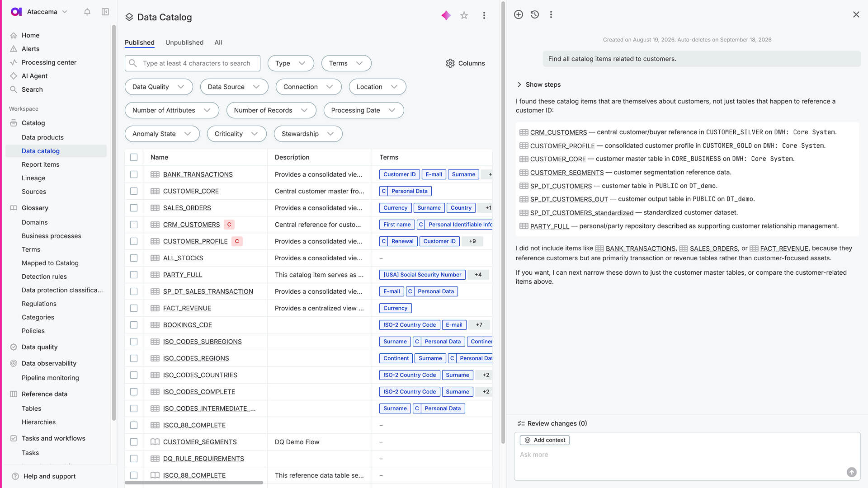The width and height of the screenshot is (868, 488).
Task: Check the CRM_CUSTOMERS row checkbox
Action: tap(134, 225)
